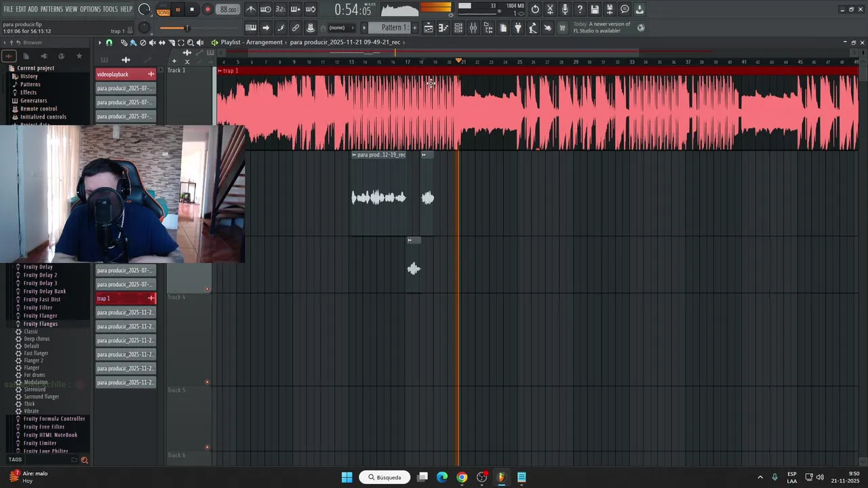Select the videoplayback clip in picker
Screen dimensions: 868x488
tap(125, 74)
